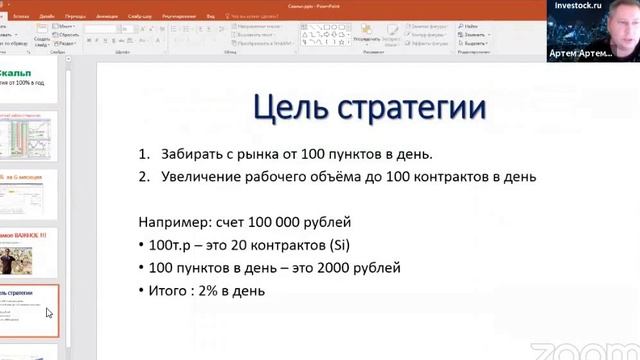Open the Text Direction (Направление текста) dropdown
Viewport: 640px width, 360px height.
click(258, 26)
